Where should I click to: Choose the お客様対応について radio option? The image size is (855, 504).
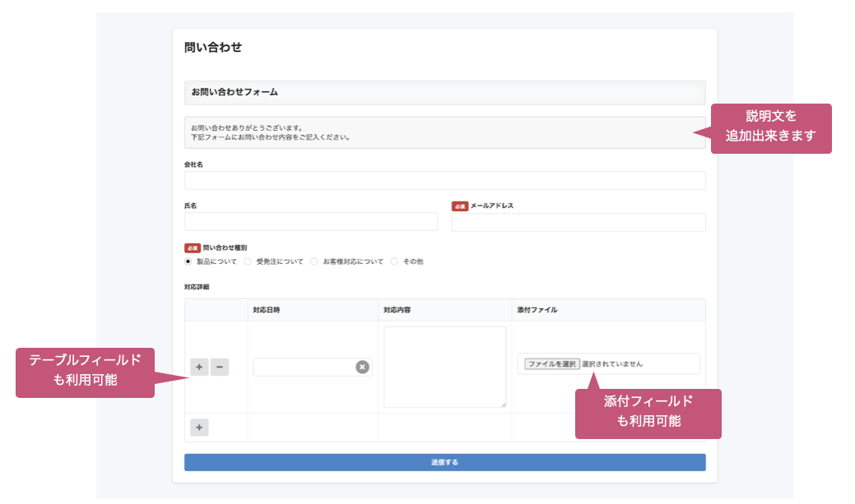(314, 261)
